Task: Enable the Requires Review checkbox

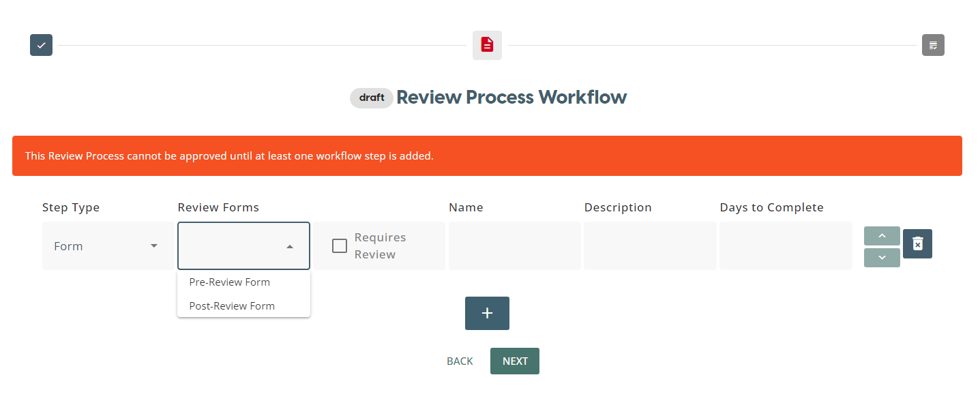Action: pos(340,246)
